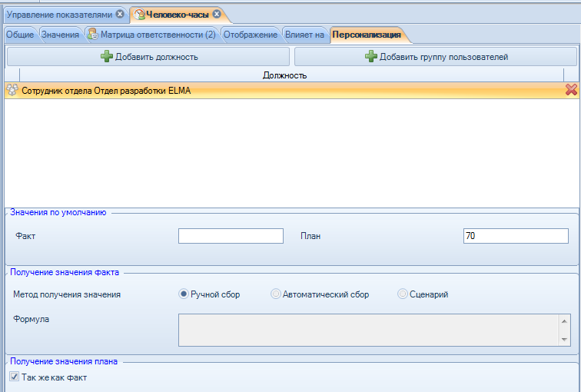
Task: Delete the Сотрудник отдела row with red X
Action: click(571, 90)
